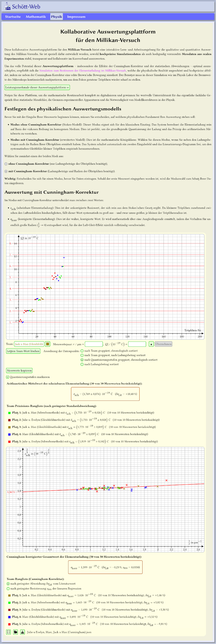Viewport: 216px width, 644px height.
Task: Toggle Quantisierungsstufen markieren checkbox
Action: coord(8,377)
